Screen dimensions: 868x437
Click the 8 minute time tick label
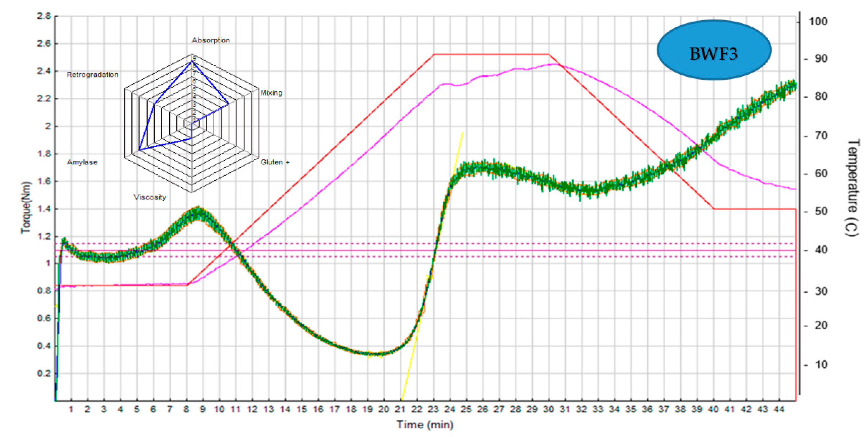[186, 409]
